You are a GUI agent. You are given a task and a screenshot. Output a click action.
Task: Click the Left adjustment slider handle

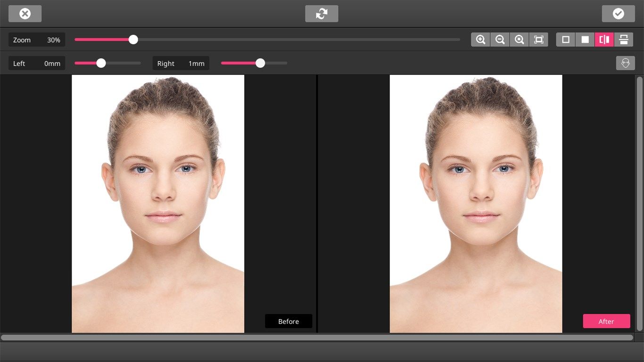click(101, 63)
